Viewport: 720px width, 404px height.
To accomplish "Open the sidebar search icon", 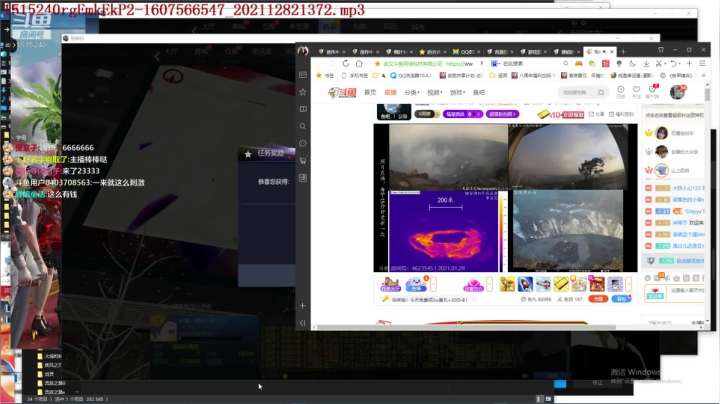I will (x=303, y=126).
